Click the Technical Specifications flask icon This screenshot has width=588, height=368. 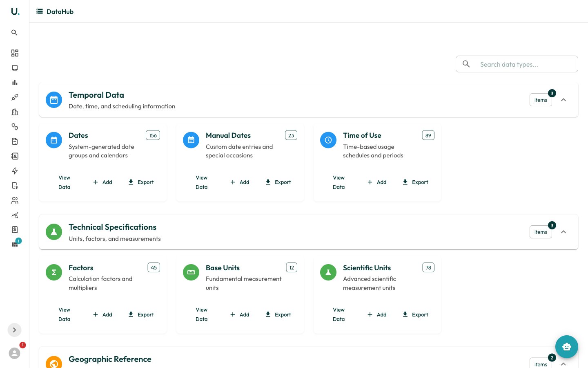coord(54,232)
